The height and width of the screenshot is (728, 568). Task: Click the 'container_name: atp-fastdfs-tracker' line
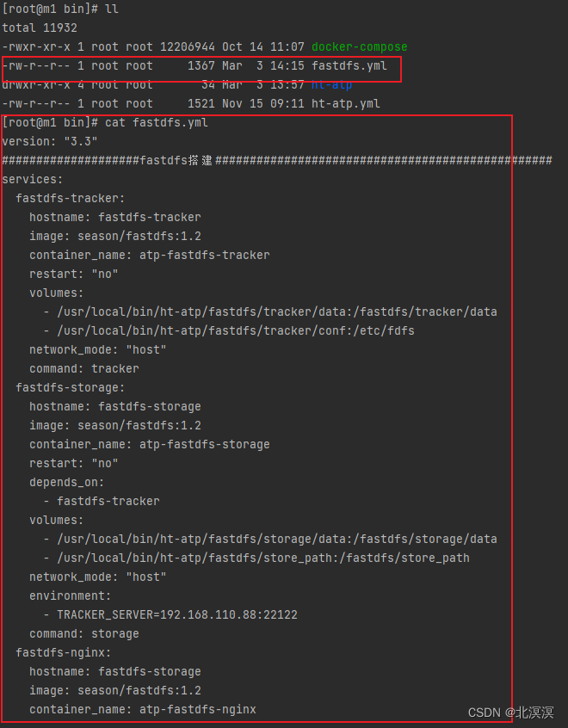150,255
